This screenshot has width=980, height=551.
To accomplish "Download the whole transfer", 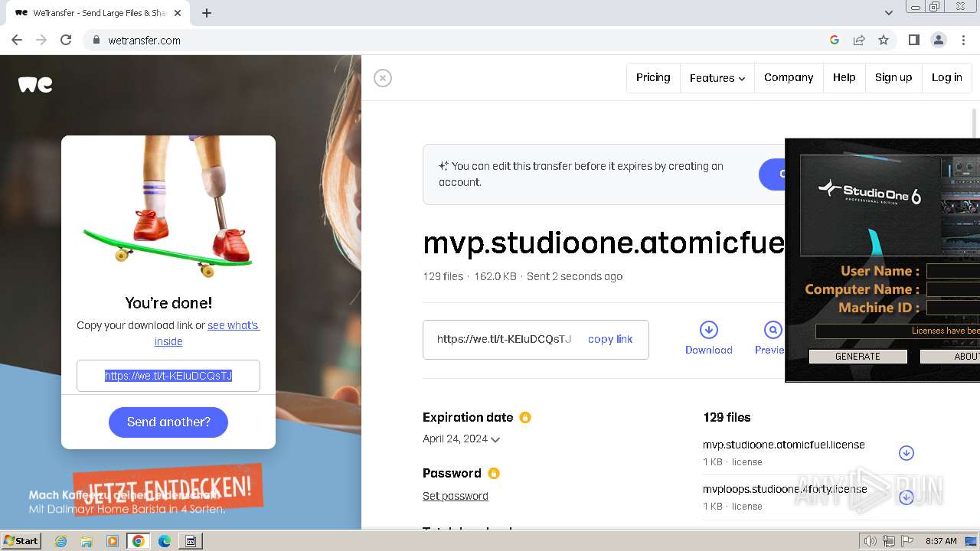I will (x=709, y=338).
